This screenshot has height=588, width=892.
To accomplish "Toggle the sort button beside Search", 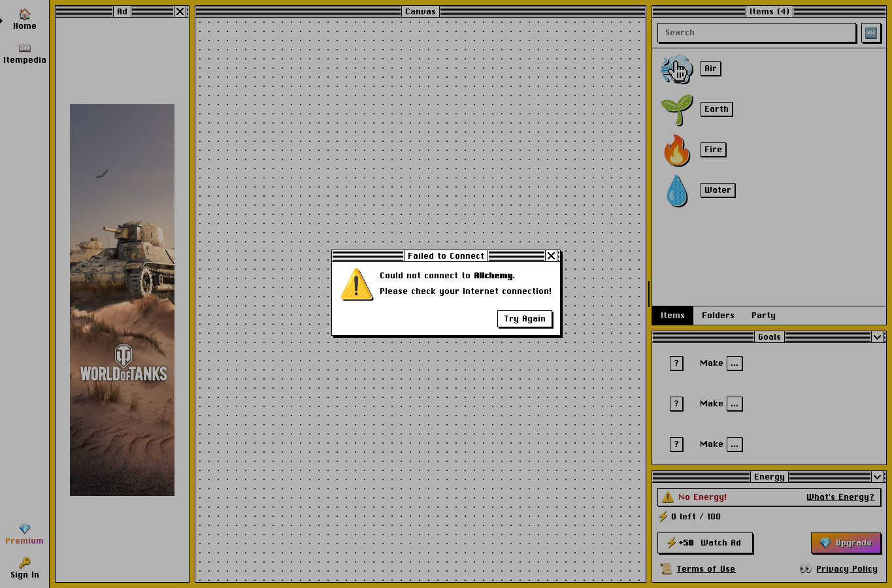I will point(871,33).
